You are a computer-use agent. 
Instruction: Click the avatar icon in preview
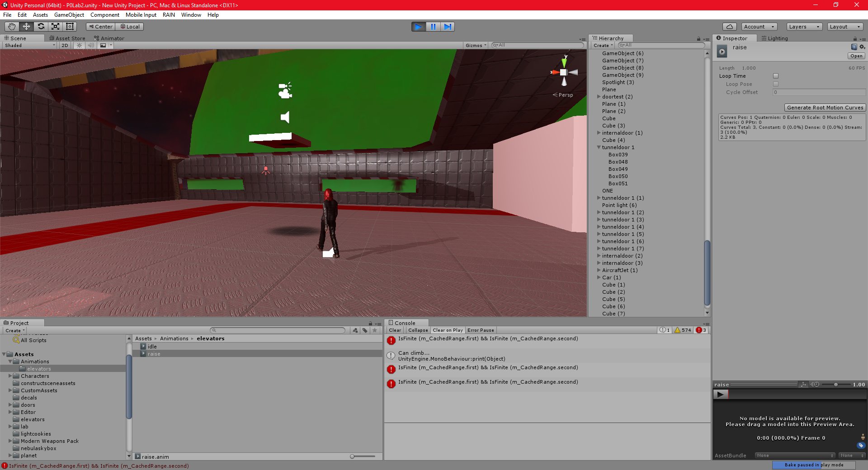pyautogui.click(x=863, y=437)
